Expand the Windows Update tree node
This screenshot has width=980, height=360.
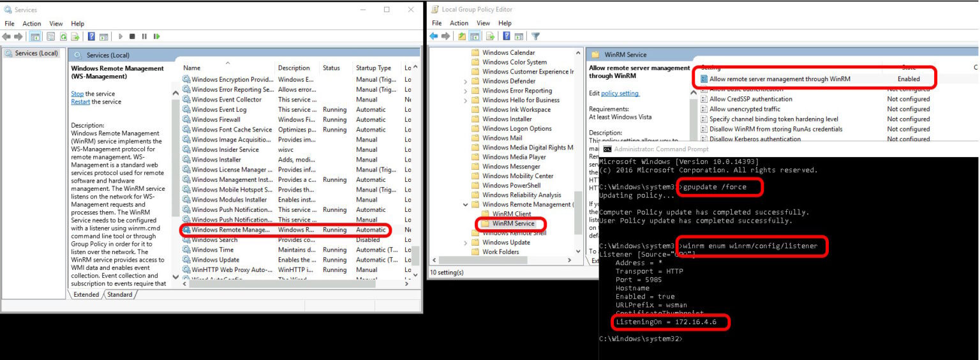[466, 243]
